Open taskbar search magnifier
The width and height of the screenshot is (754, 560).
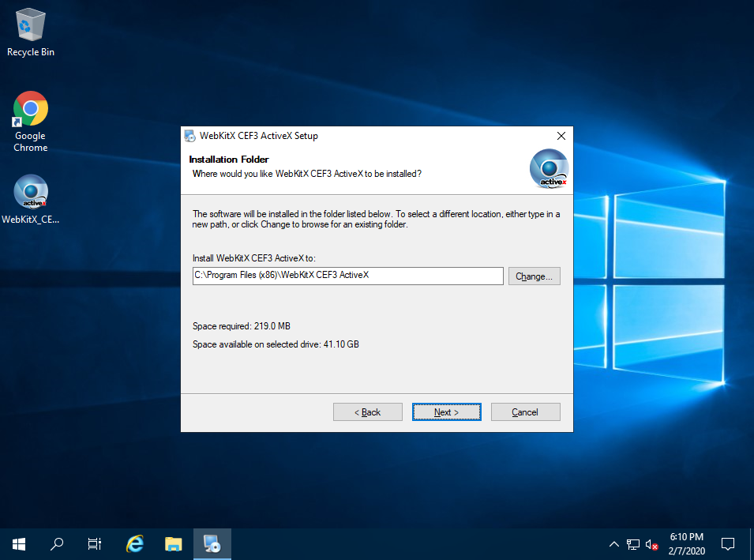pos(57,544)
